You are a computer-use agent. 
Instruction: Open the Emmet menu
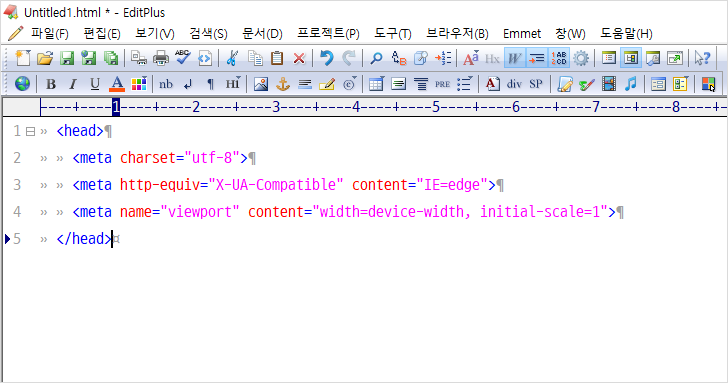click(522, 33)
